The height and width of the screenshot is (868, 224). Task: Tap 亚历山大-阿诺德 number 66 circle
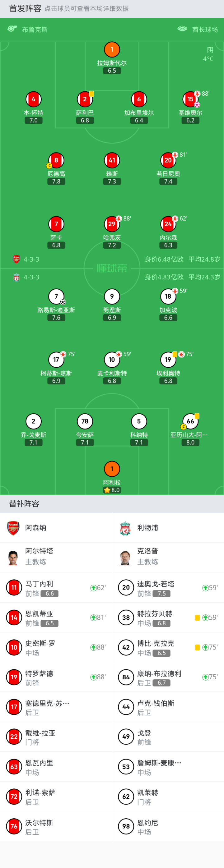tap(190, 421)
